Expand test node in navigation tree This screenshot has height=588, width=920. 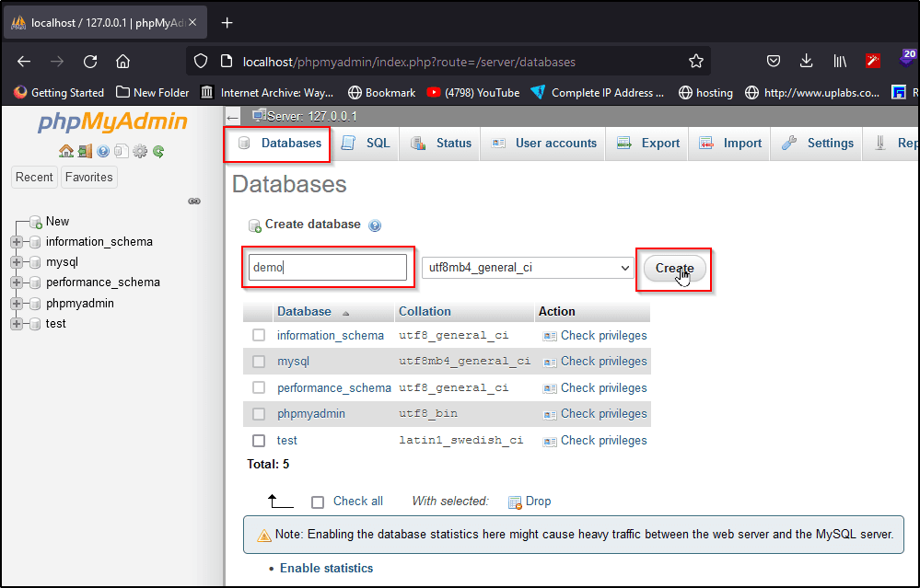(17, 324)
